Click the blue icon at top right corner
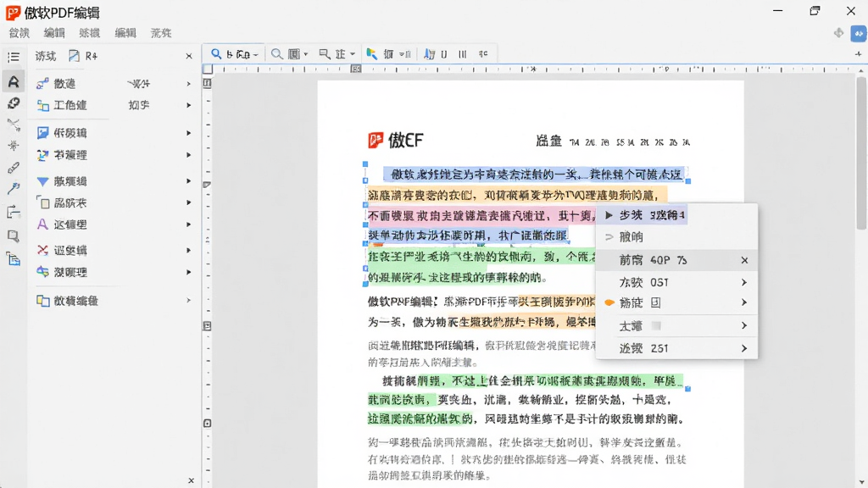 click(x=858, y=33)
